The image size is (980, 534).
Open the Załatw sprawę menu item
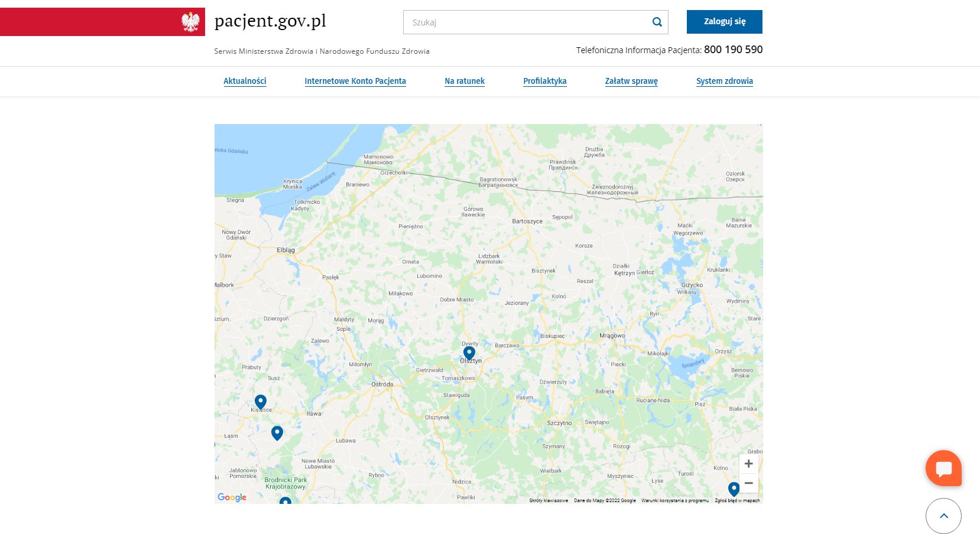[x=631, y=81]
